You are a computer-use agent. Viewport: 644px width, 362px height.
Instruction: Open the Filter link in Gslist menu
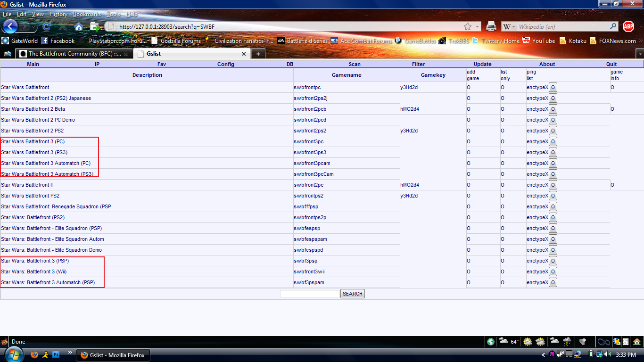(x=419, y=64)
